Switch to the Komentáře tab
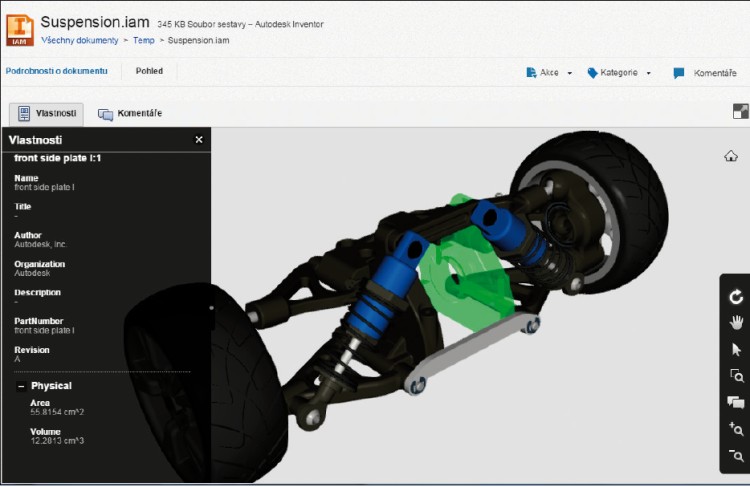The width and height of the screenshot is (750, 487). 130,114
